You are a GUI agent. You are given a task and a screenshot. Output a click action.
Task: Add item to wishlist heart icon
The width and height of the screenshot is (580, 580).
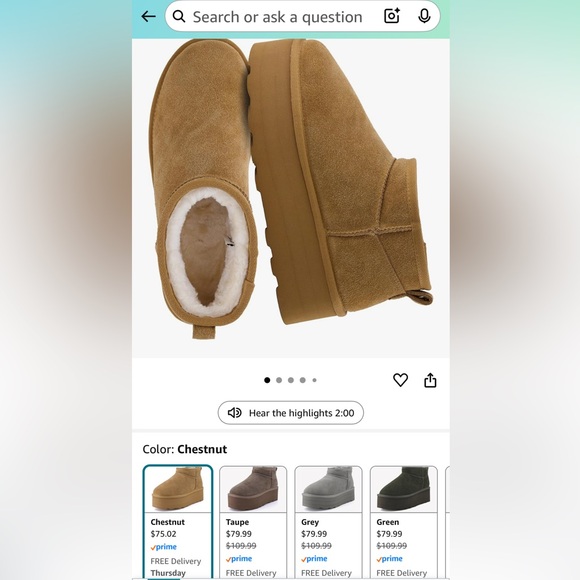[x=400, y=380]
